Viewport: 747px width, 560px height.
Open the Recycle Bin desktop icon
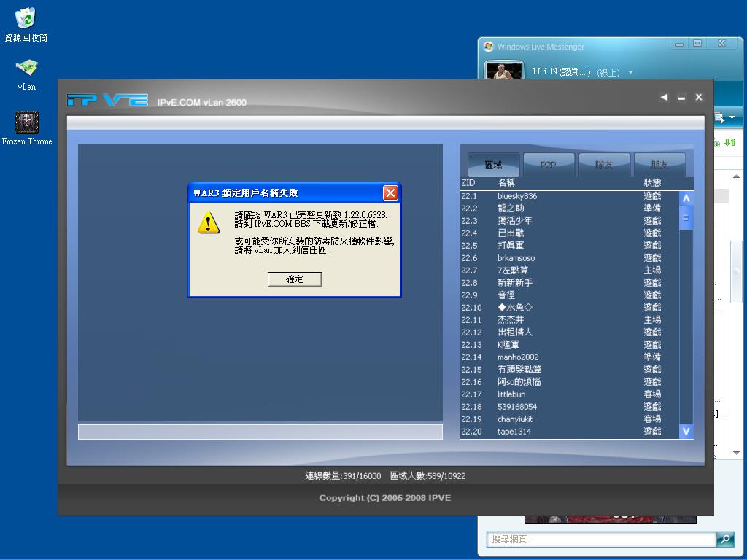point(26,24)
